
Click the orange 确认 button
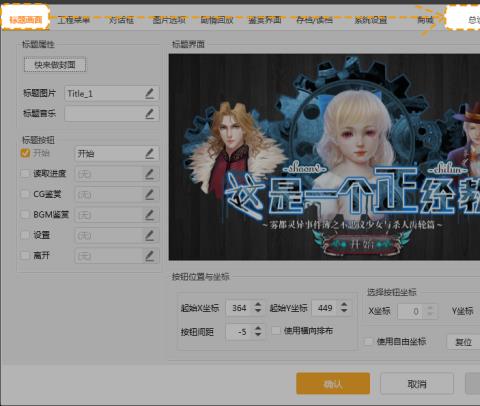[x=333, y=384]
